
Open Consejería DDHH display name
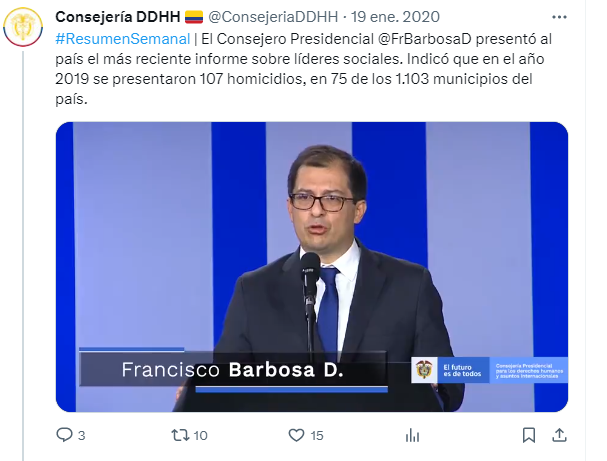(x=118, y=17)
